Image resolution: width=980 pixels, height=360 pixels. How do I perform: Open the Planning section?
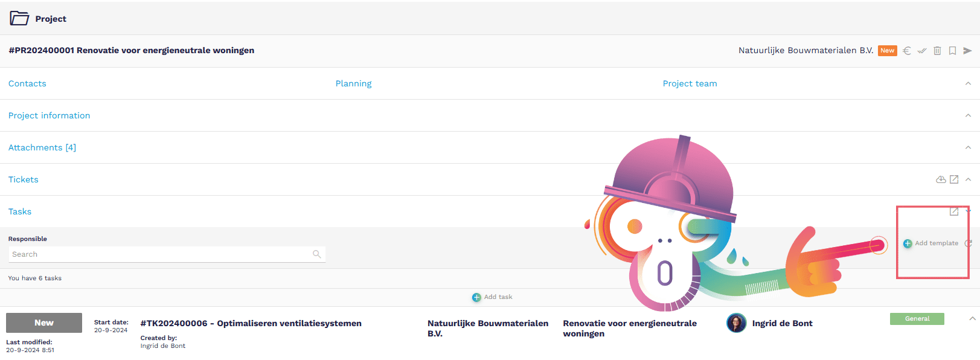click(x=353, y=83)
